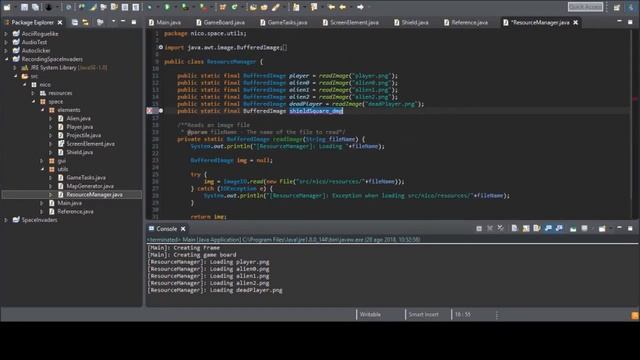The width and height of the screenshot is (640, 360).
Task: Expand the Autoclicker project node
Action: point(6,51)
